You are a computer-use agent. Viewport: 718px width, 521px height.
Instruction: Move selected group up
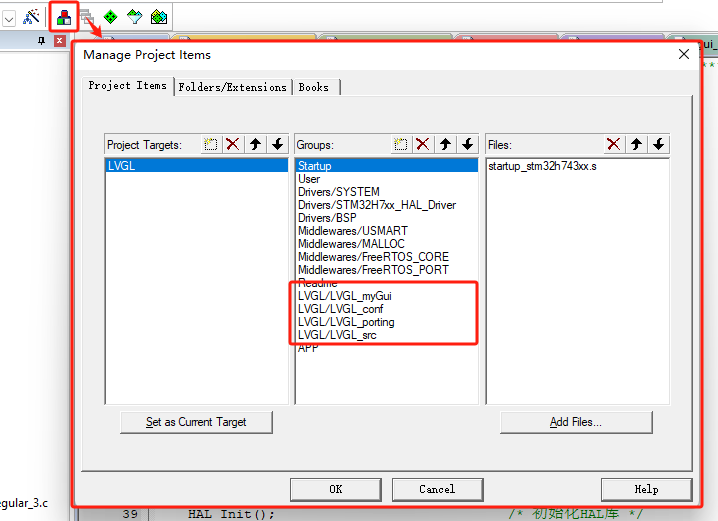446,145
